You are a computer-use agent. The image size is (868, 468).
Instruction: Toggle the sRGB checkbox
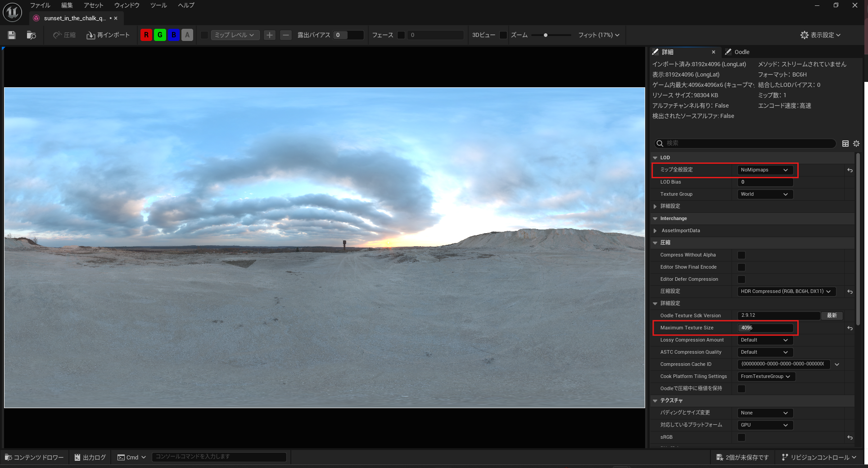(x=741, y=437)
